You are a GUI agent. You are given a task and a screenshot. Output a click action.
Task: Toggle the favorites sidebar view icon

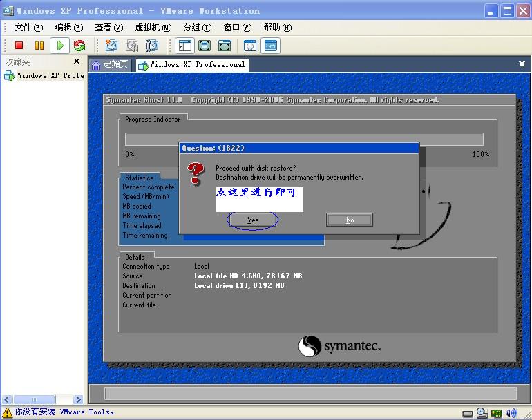pyautogui.click(x=184, y=46)
